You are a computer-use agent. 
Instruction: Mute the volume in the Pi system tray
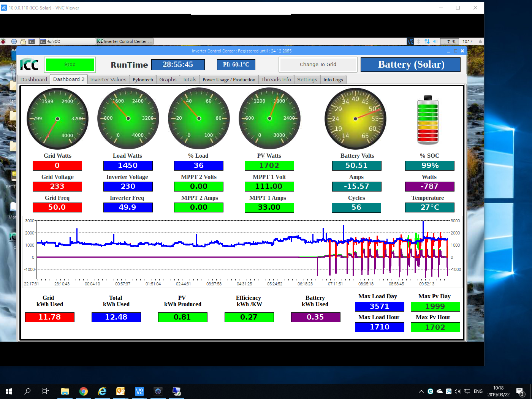pyautogui.click(x=435, y=41)
